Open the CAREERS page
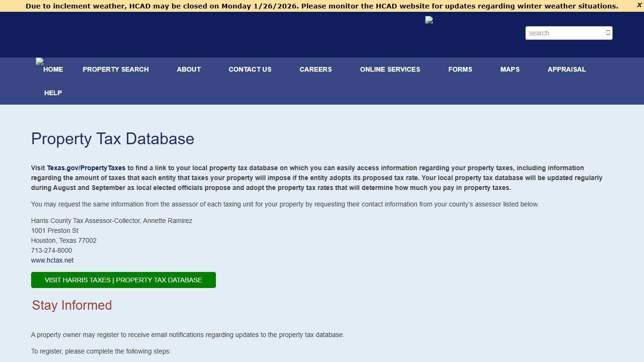 [315, 69]
